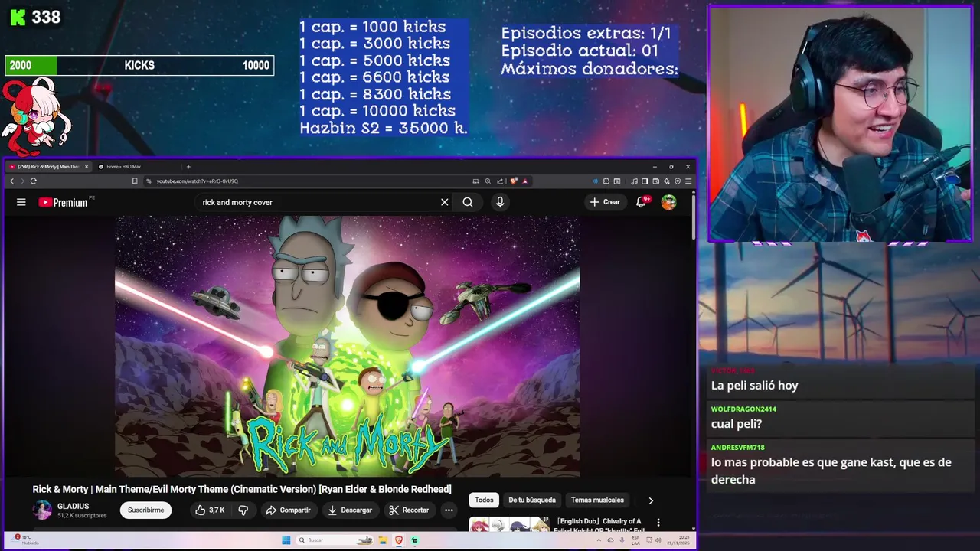Go back with the browser back arrow

coord(11,181)
